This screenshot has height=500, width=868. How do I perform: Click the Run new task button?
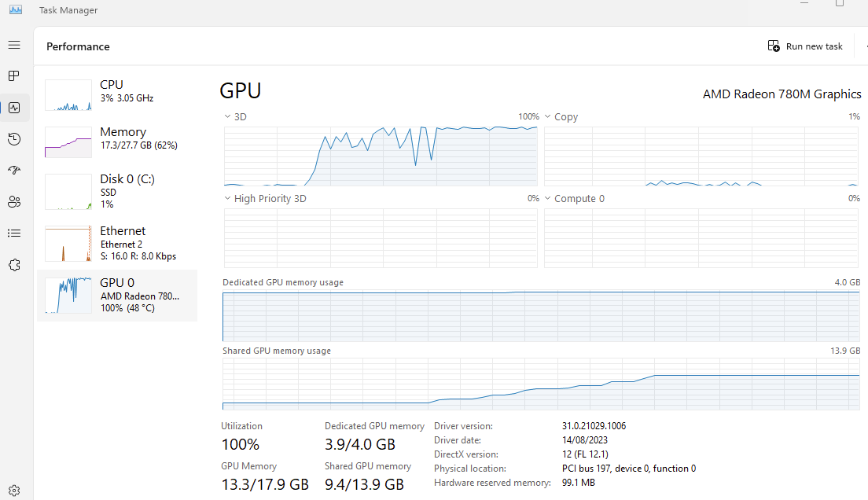[805, 46]
